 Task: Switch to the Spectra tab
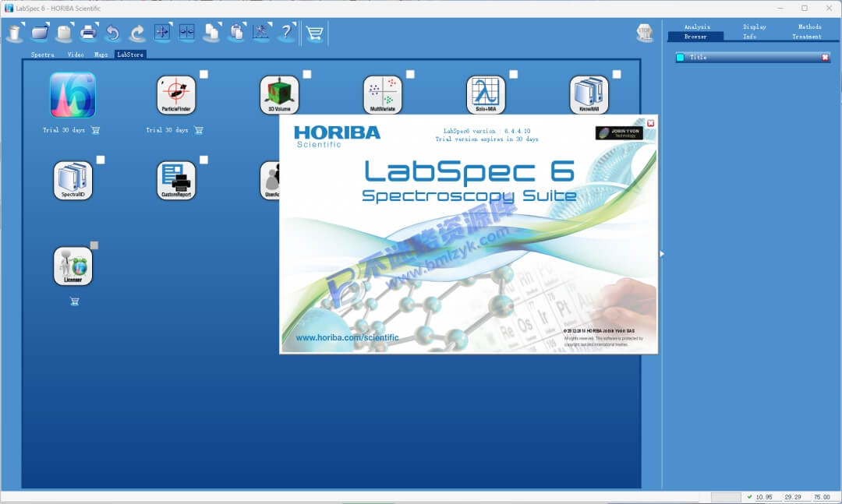point(42,55)
